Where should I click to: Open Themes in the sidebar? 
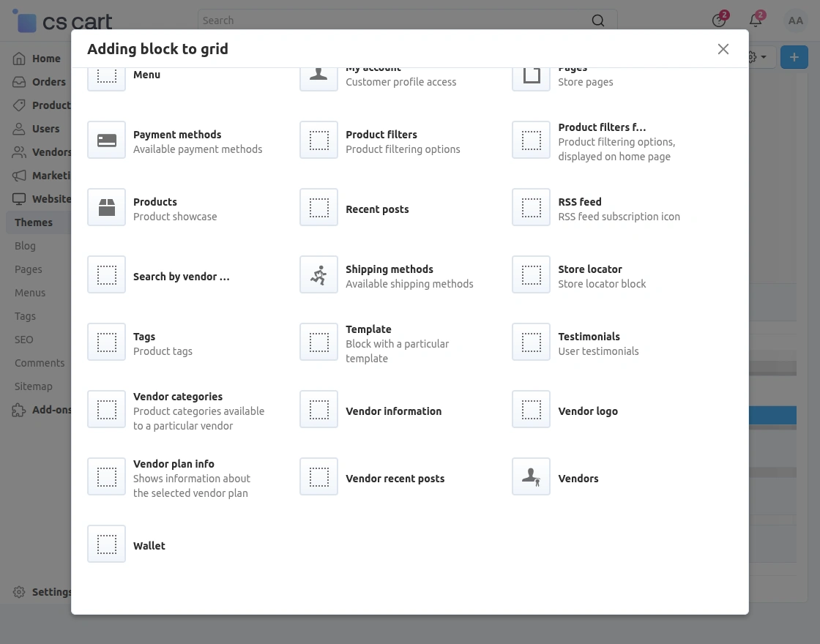click(34, 222)
